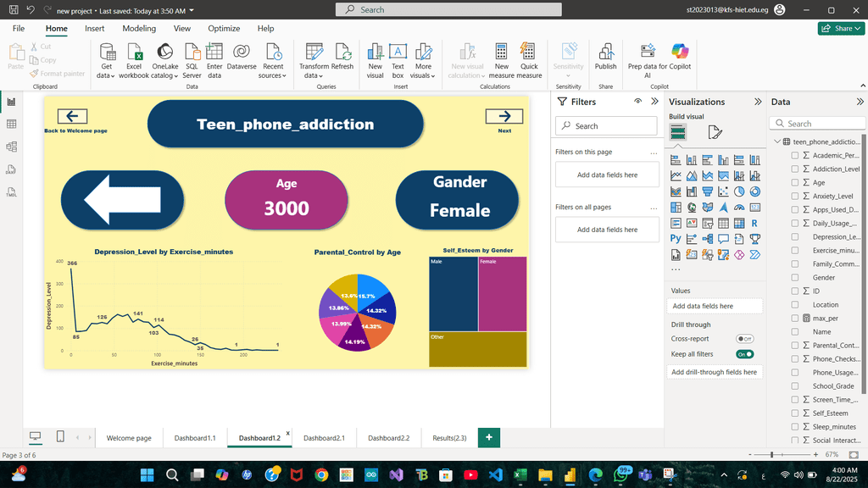Open the Format visual pane icon
The height and width of the screenshot is (488, 868).
point(715,132)
